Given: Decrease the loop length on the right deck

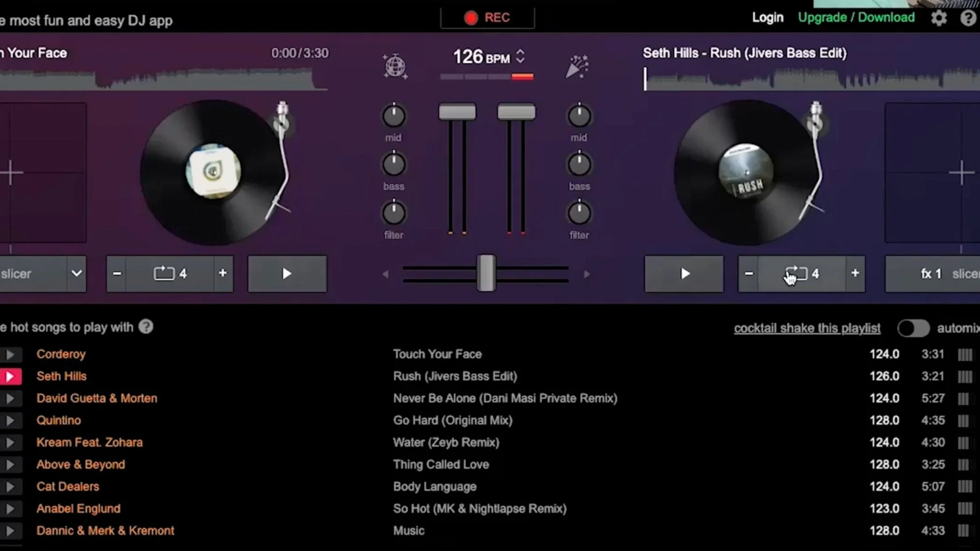Looking at the screenshot, I should tap(749, 274).
